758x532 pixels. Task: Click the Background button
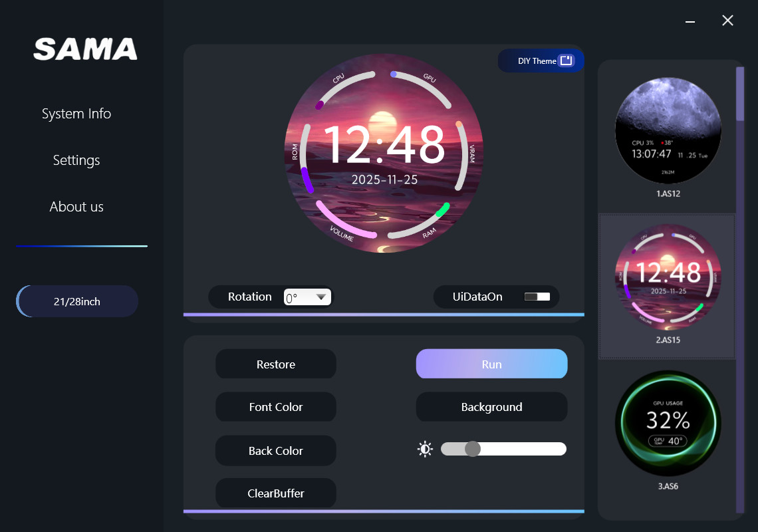pyautogui.click(x=491, y=407)
